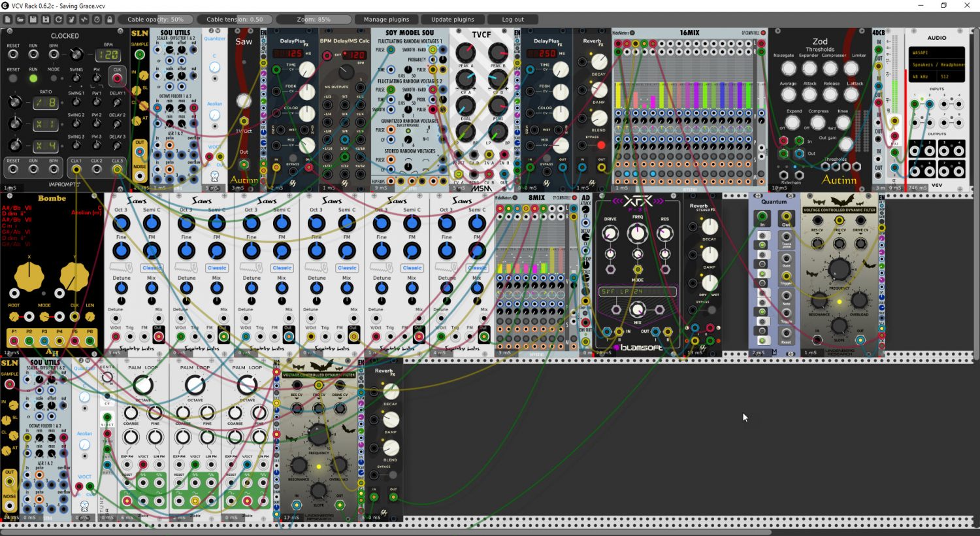Click the Zoom 85% slider
Screen dimensions: 980x536
point(314,20)
